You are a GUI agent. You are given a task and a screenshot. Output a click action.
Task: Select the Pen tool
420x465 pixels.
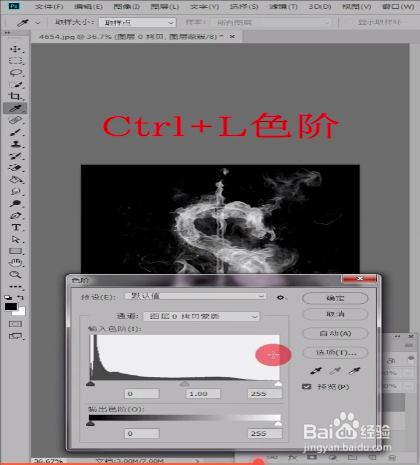click(x=15, y=215)
